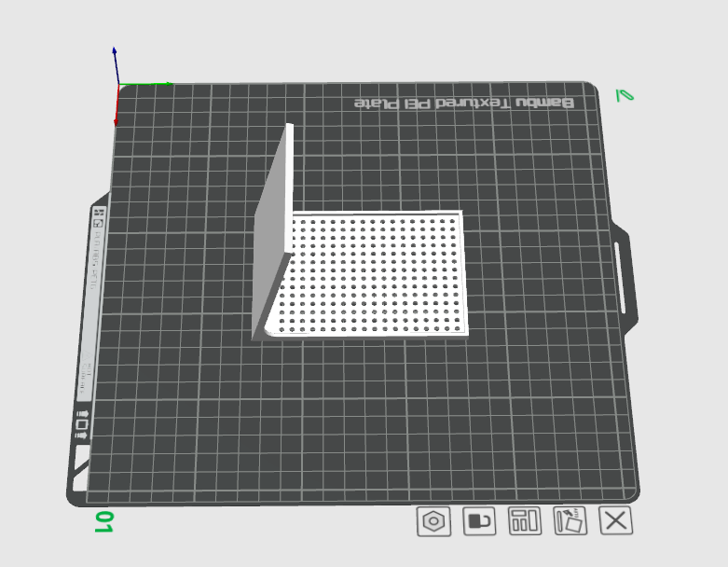Click the Bambu Textured PEI Plate label
Image resolution: width=728 pixels, height=567 pixels.
pyautogui.click(x=464, y=104)
